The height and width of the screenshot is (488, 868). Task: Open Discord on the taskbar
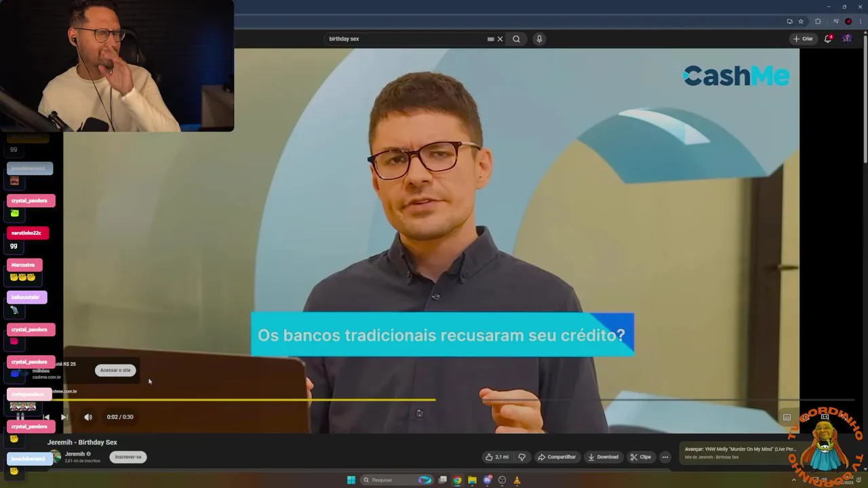[487, 480]
